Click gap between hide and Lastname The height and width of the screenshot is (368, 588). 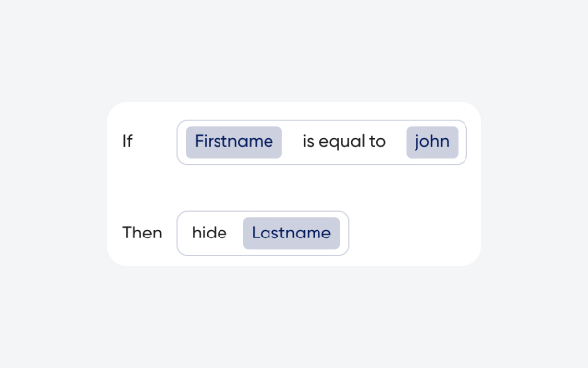click(x=235, y=234)
